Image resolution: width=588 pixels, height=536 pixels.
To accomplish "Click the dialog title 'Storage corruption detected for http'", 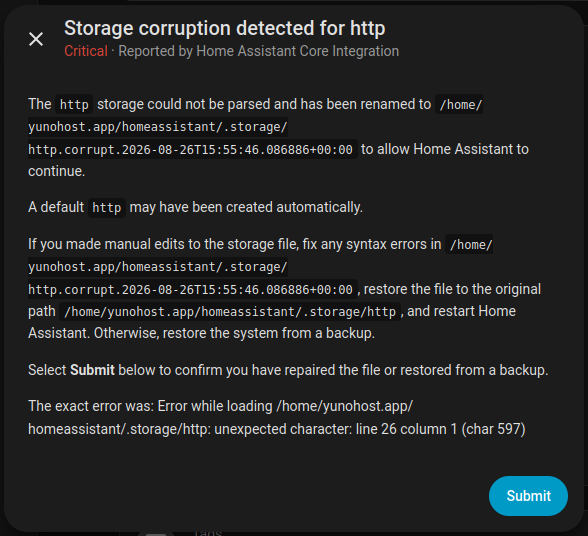I will [x=225, y=28].
